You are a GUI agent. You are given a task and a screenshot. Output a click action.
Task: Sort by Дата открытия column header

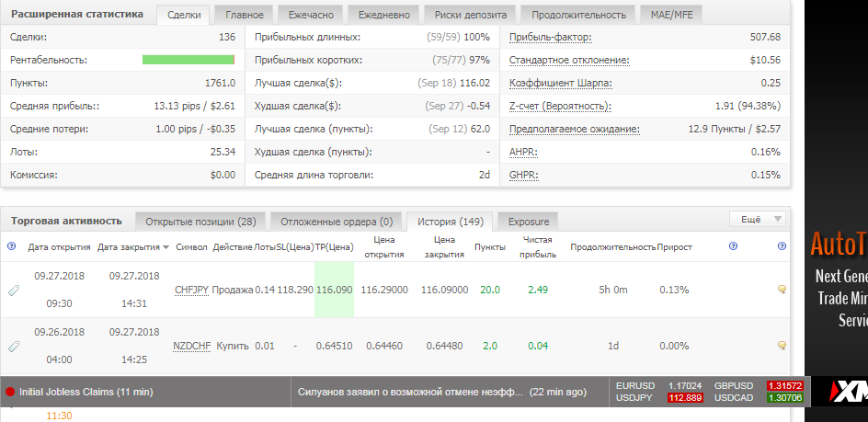point(59,247)
